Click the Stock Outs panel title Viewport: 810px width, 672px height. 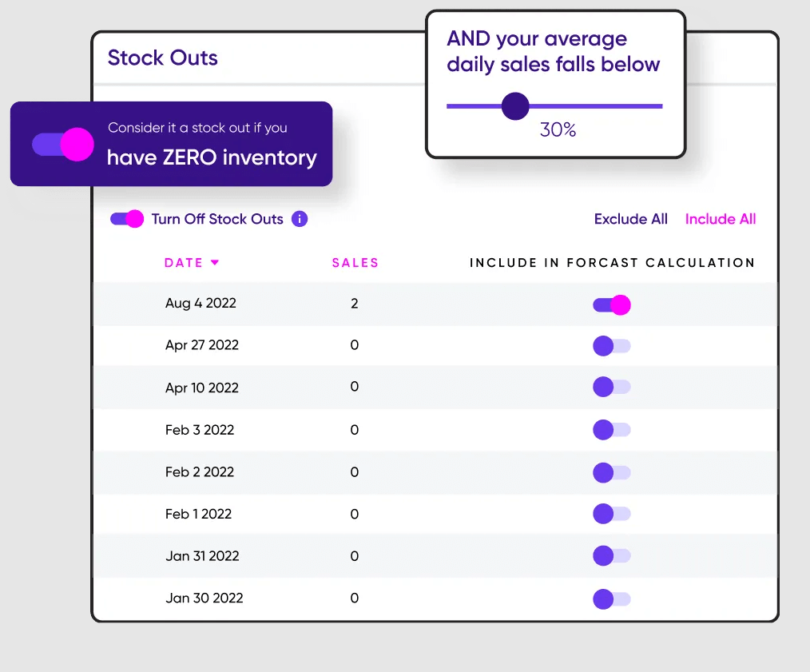[163, 58]
